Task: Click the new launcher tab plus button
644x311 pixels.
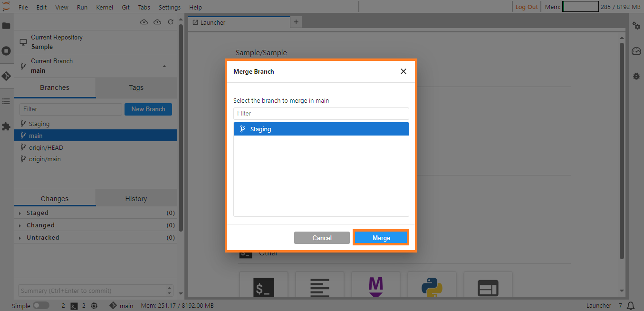Action: pyautogui.click(x=296, y=22)
